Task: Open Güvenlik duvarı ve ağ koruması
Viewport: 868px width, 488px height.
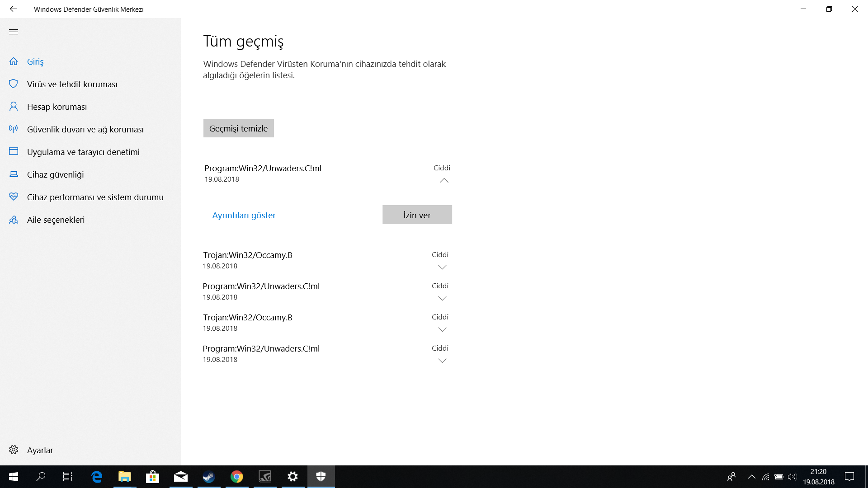Action: coord(85,129)
